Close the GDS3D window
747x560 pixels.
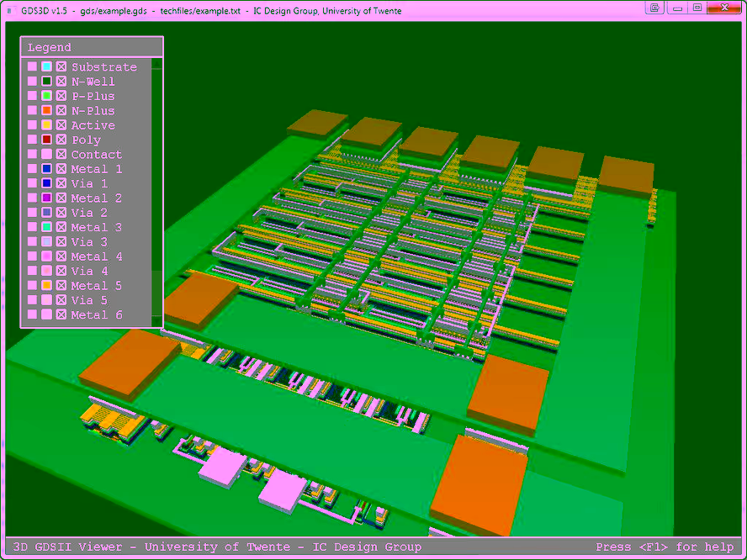724,8
